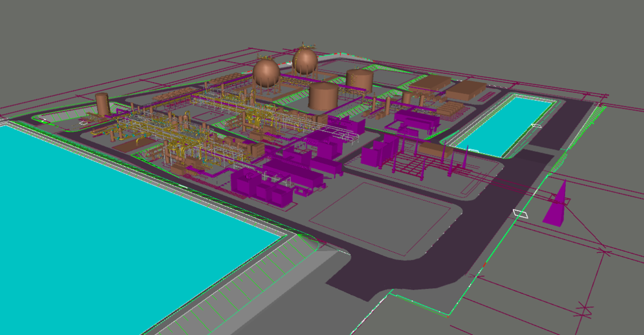
Task: Select the front copper cylindrical tank
Action: (323, 96)
